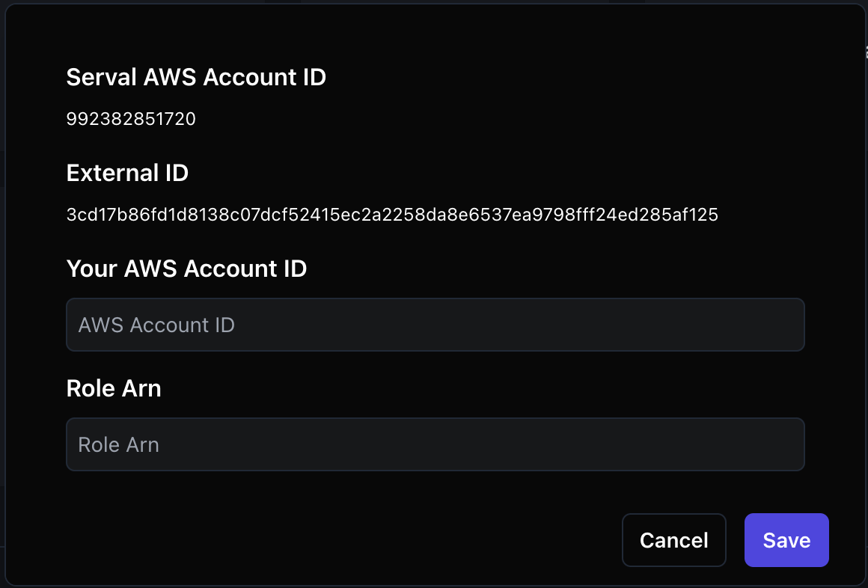Click the start of the External ID value

[x=68, y=214]
